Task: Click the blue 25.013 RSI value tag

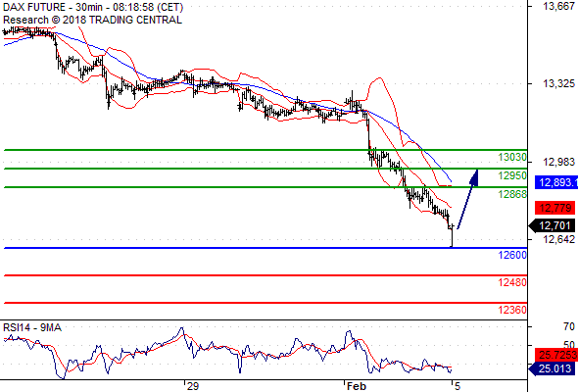Action: (552, 368)
